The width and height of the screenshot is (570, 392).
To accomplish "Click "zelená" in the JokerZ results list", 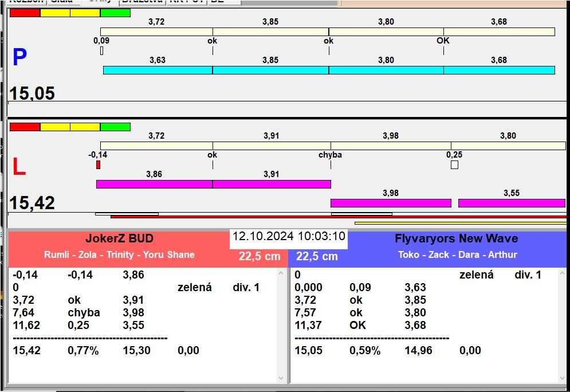I will point(194,287).
